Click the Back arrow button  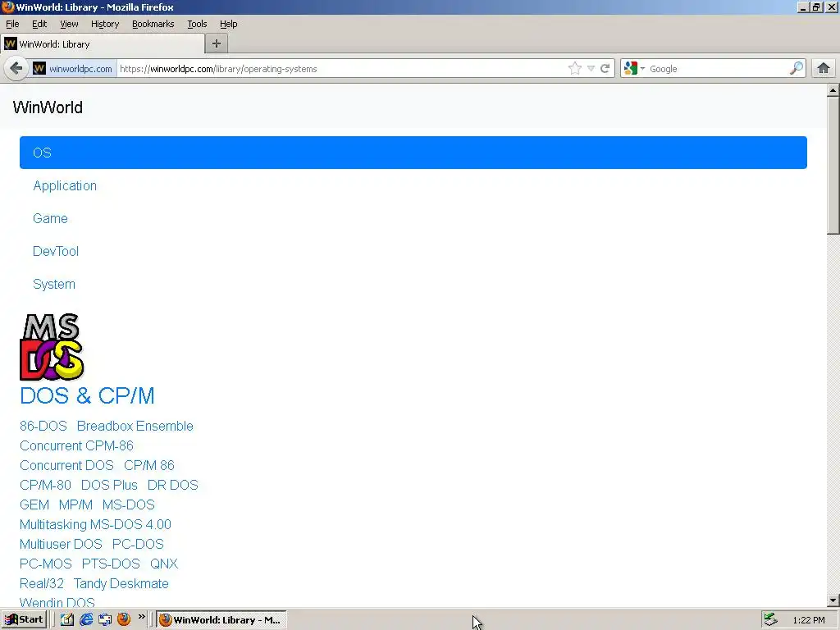pyautogui.click(x=16, y=69)
